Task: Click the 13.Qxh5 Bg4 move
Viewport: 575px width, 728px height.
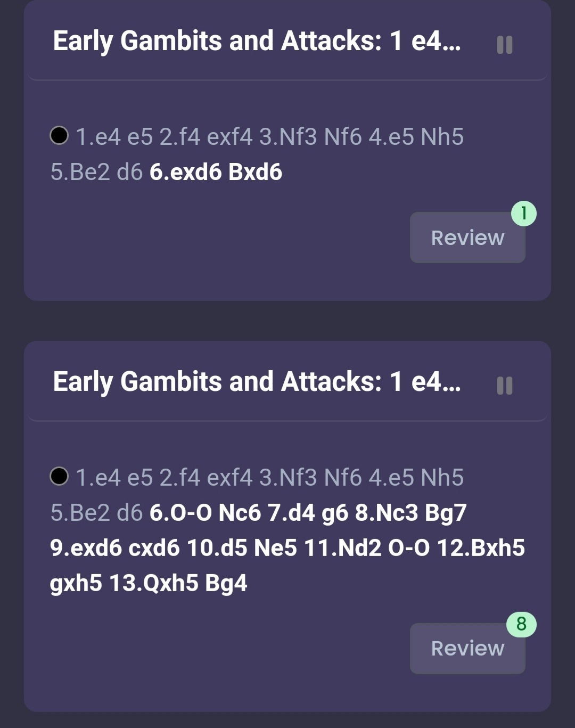Action: 178,583
